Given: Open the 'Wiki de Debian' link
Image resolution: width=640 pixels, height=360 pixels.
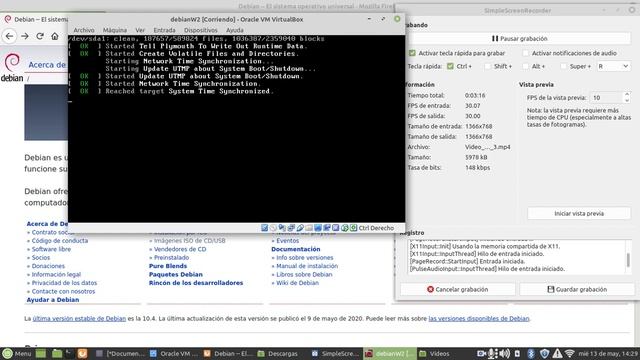Looking at the screenshot, I should 297,283.
